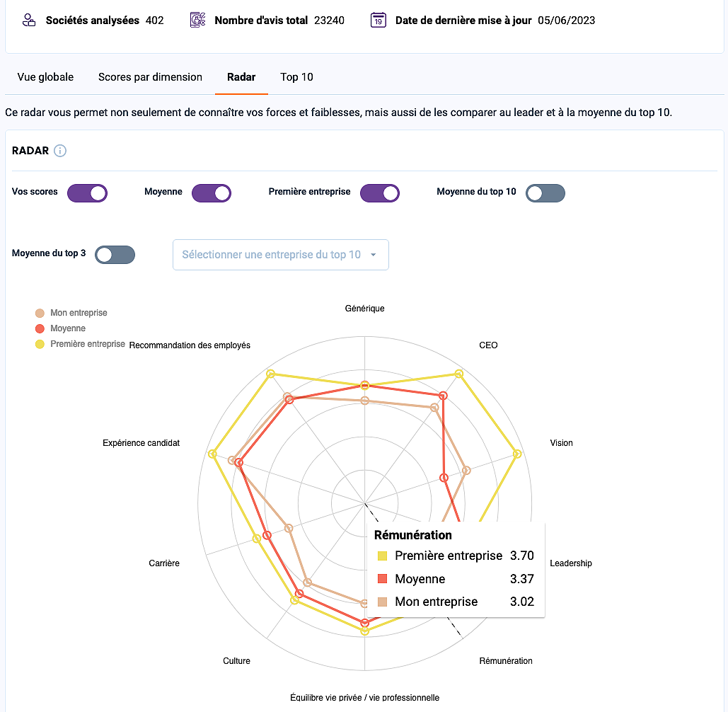Click the yellow Première entreprise legend dot
The width and height of the screenshot is (728, 712).
point(40,344)
